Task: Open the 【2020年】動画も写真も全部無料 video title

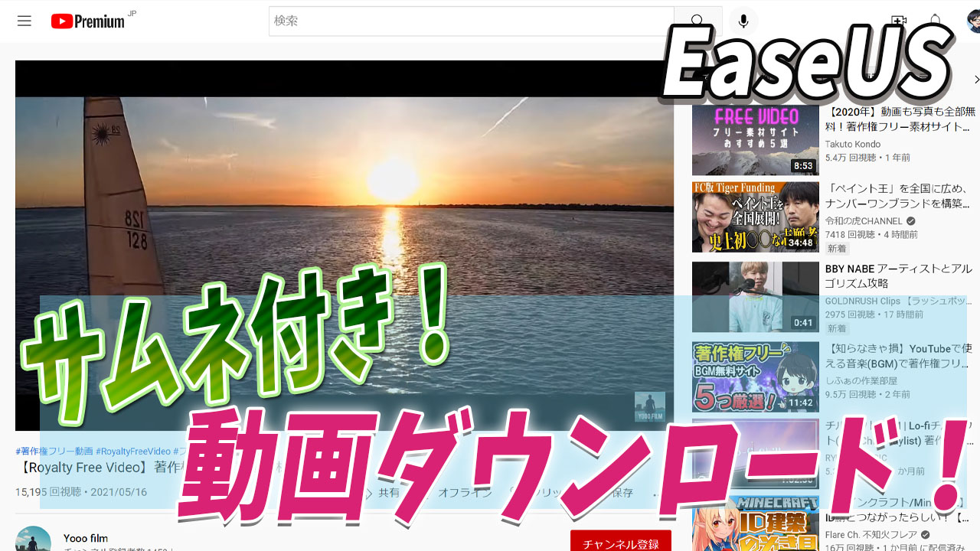Action: coord(899,119)
